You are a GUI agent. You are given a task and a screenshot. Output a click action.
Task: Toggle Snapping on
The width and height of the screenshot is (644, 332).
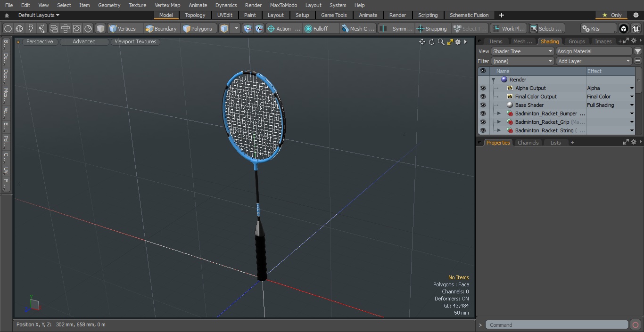click(x=432, y=29)
